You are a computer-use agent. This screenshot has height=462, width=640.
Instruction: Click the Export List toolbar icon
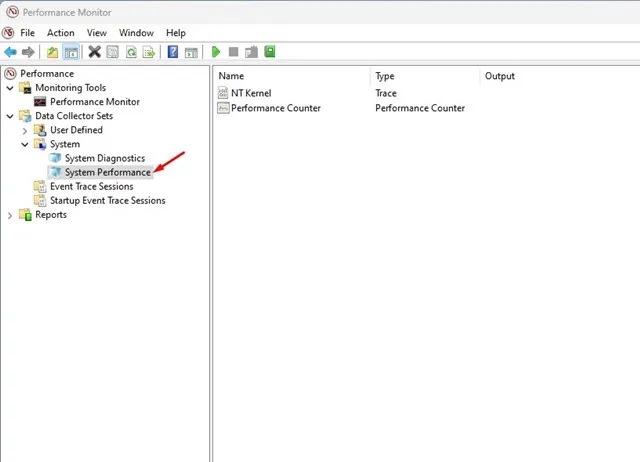tap(149, 52)
